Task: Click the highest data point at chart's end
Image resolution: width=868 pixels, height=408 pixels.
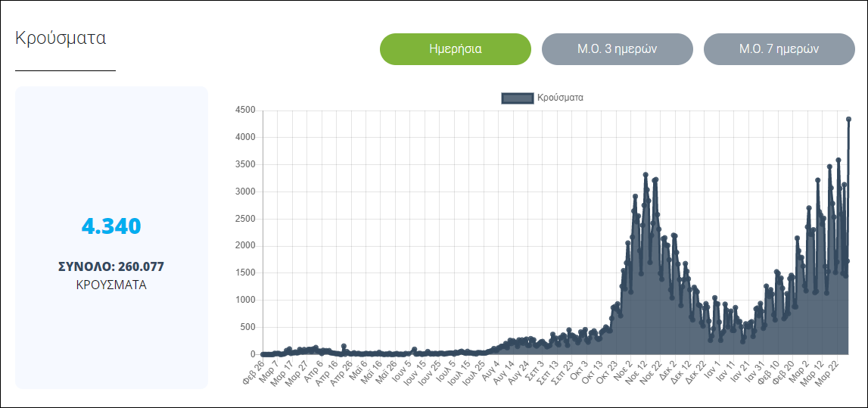Action: coord(848,119)
